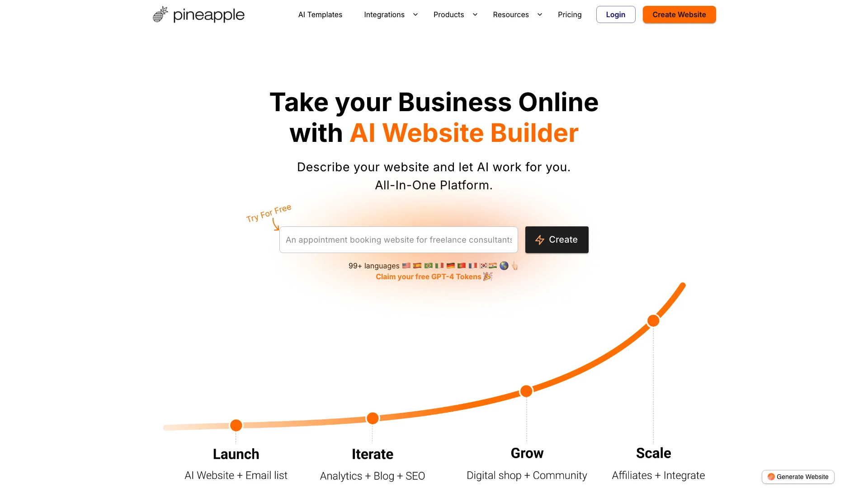The height and width of the screenshot is (488, 868).
Task: Click the Login button
Action: click(x=615, y=14)
